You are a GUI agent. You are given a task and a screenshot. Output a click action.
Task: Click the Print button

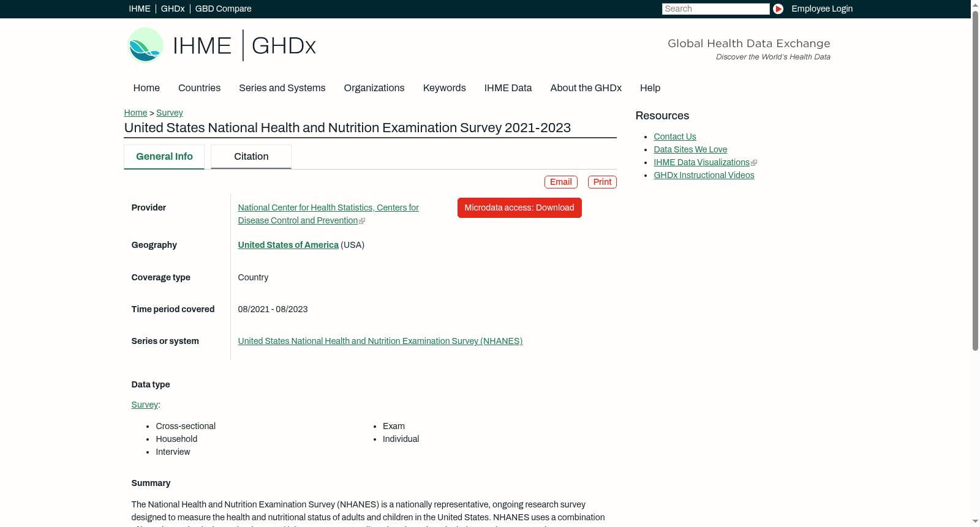pos(602,182)
